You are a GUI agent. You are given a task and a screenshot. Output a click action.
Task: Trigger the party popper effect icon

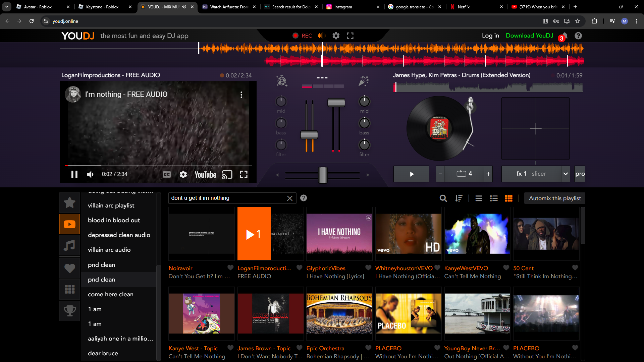(x=364, y=81)
